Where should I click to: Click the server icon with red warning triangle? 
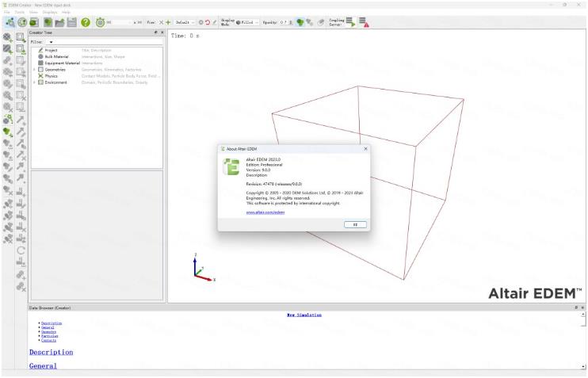coord(364,22)
